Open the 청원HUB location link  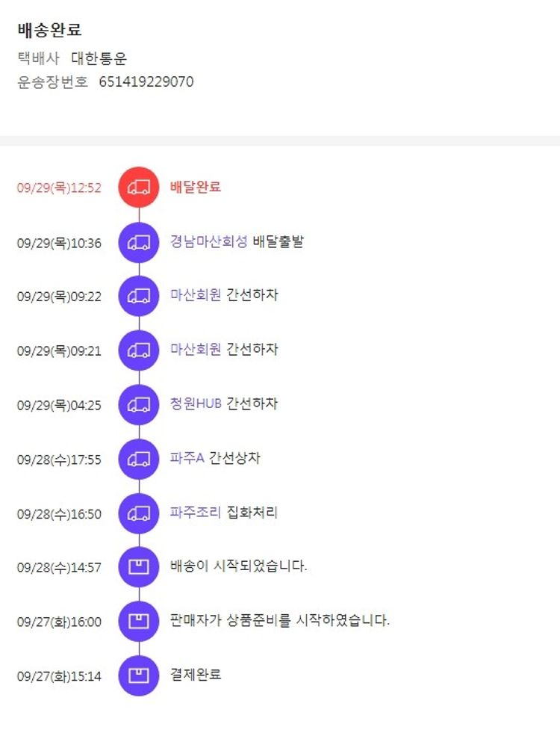[196, 403]
